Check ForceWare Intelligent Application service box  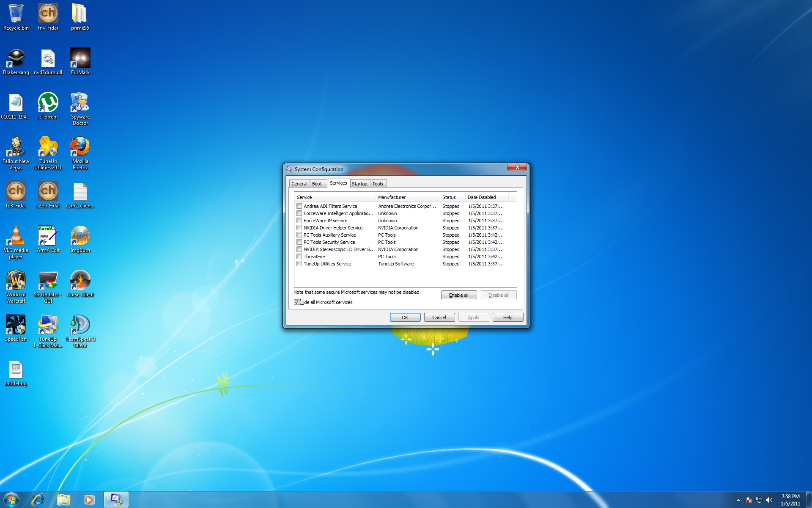299,213
